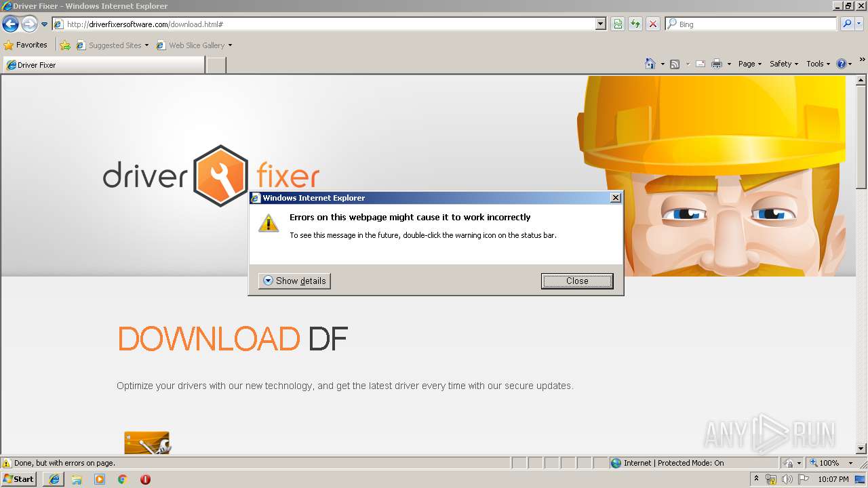Expand the zoom level dropdown arrow

tap(850, 463)
